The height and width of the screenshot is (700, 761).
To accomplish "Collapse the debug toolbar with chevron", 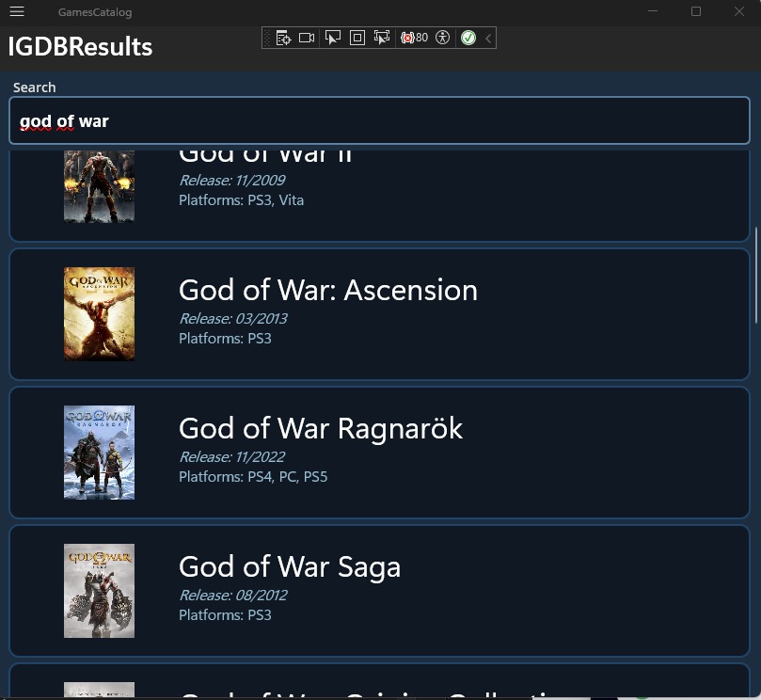I will 488,38.
